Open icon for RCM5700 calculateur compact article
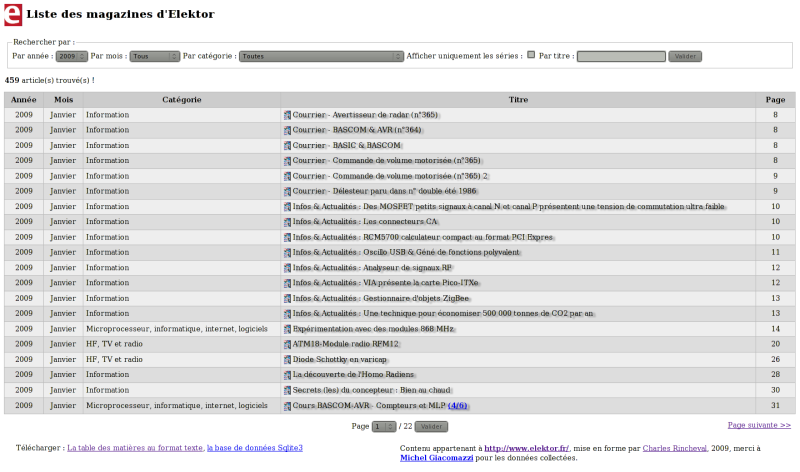The width and height of the screenshot is (800, 472). point(287,238)
